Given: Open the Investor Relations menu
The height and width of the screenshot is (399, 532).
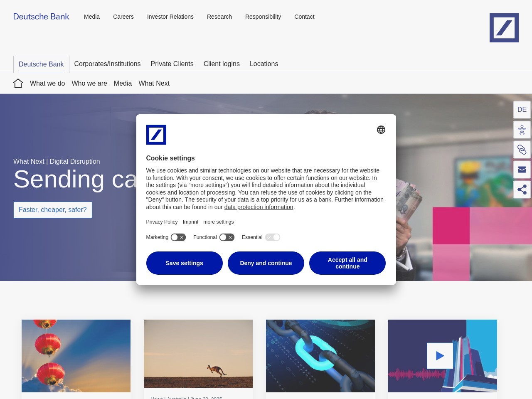Looking at the screenshot, I should click(x=170, y=17).
